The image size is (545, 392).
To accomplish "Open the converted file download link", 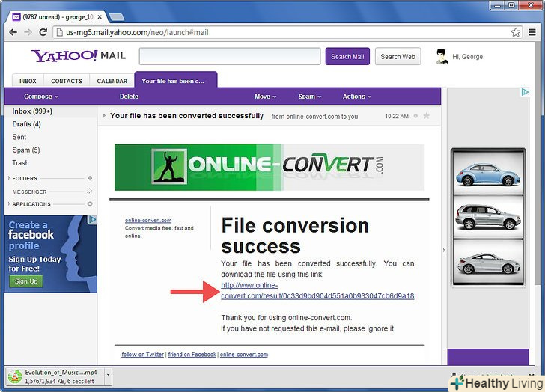I will click(317, 290).
